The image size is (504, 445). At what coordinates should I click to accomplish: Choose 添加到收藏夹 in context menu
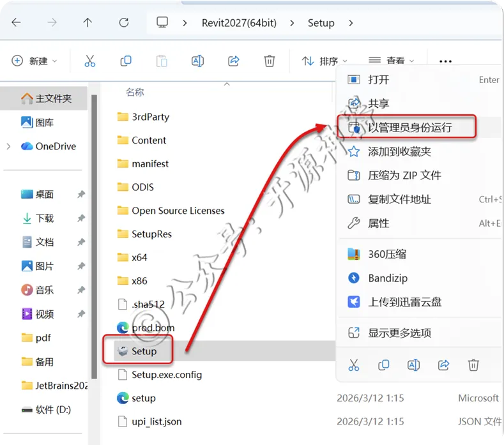click(x=420, y=151)
